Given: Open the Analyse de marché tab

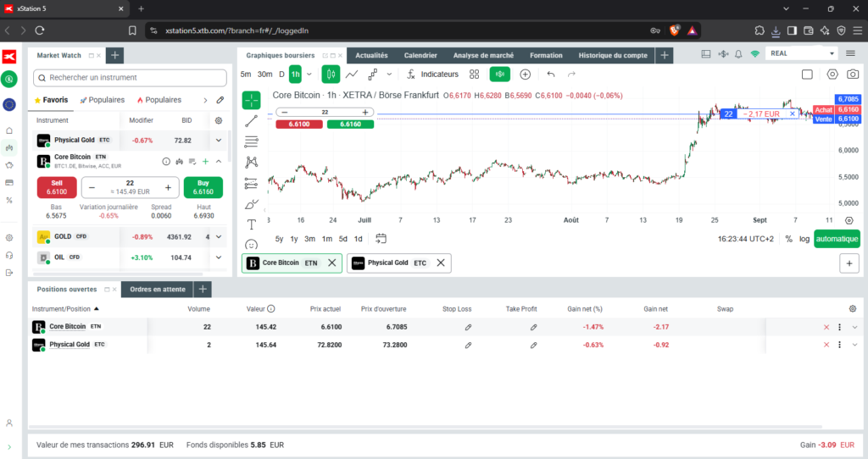Looking at the screenshot, I should click(x=483, y=55).
